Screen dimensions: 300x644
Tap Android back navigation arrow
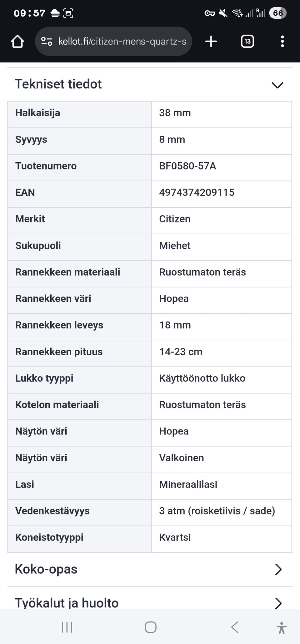click(235, 627)
